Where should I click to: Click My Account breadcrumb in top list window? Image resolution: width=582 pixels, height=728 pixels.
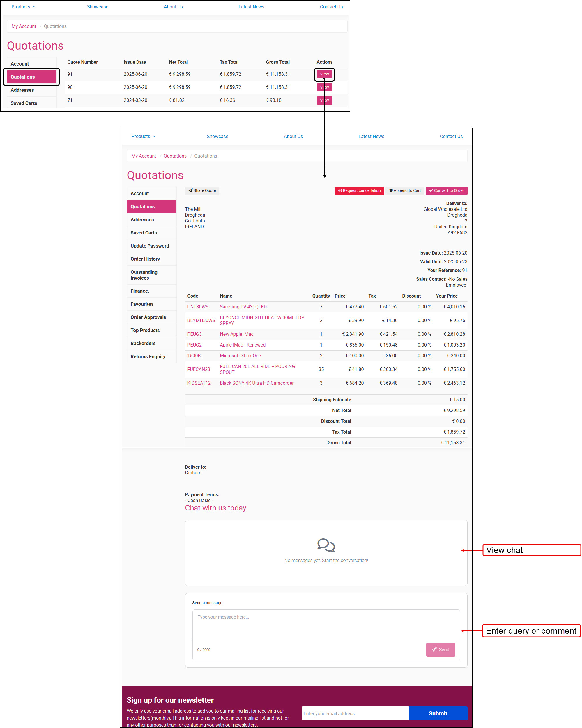(24, 26)
